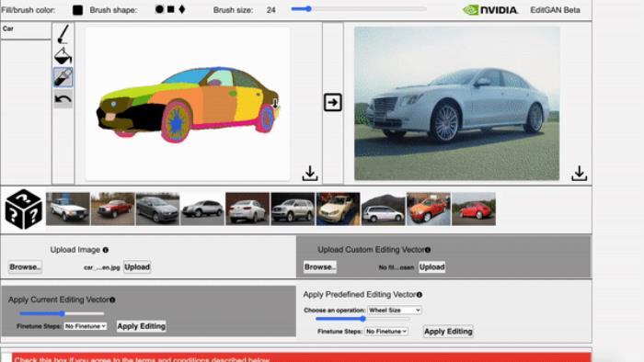Download the generated car photo
Image resolution: width=644 pixels, height=362 pixels.
pyautogui.click(x=579, y=174)
